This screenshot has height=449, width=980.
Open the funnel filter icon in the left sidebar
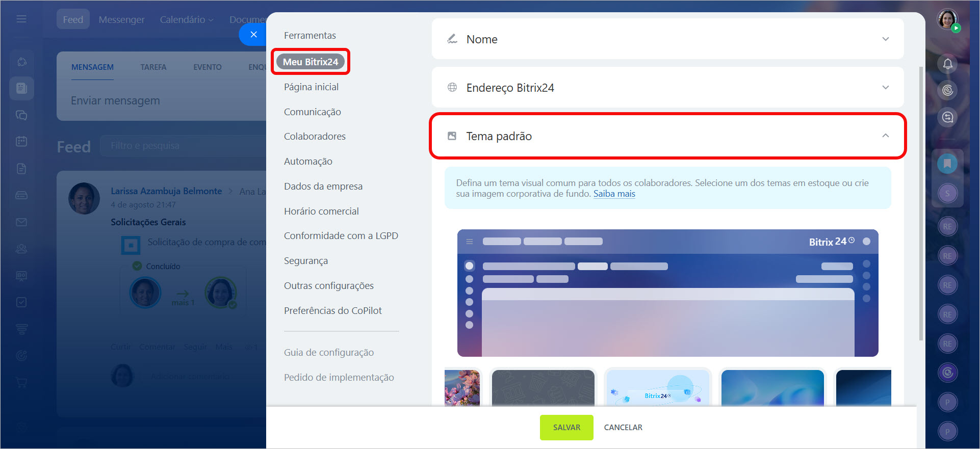pos(21,329)
